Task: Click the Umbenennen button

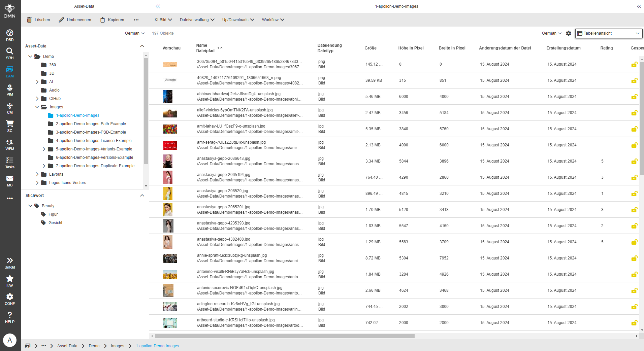Action: (x=75, y=20)
